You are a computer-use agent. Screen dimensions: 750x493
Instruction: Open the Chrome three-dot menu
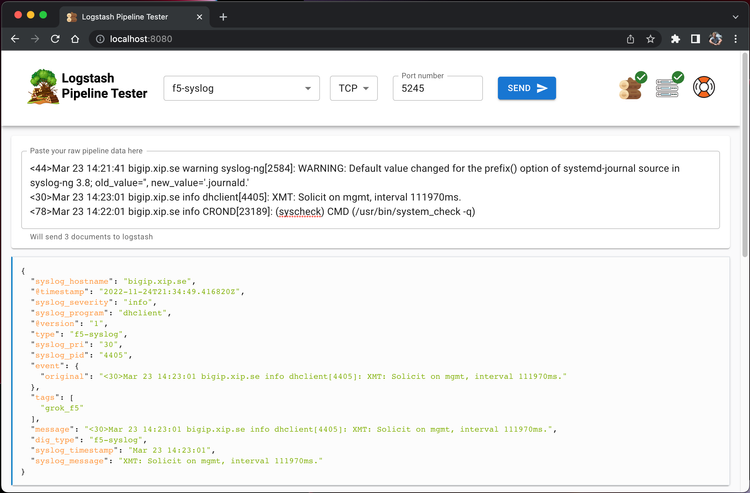[735, 39]
